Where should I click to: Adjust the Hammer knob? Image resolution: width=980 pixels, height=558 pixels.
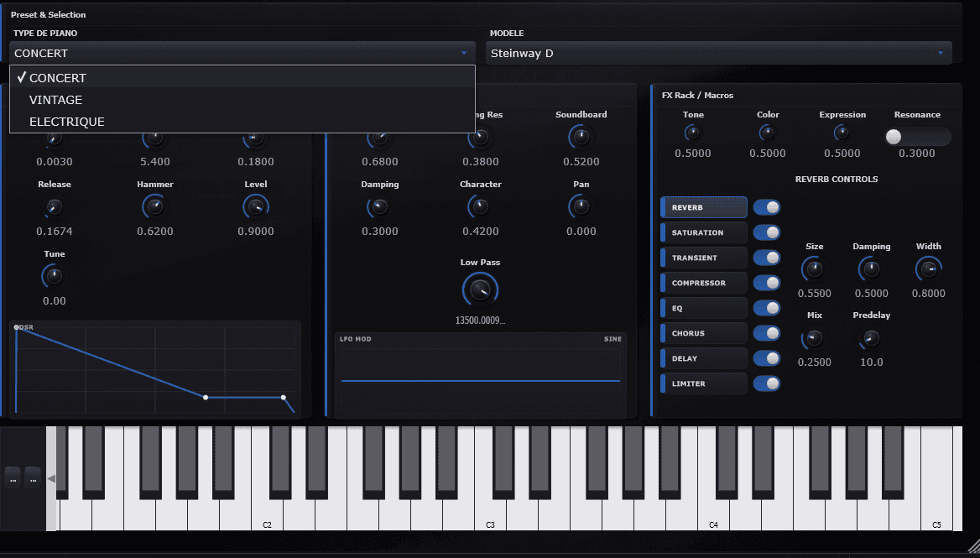[154, 207]
